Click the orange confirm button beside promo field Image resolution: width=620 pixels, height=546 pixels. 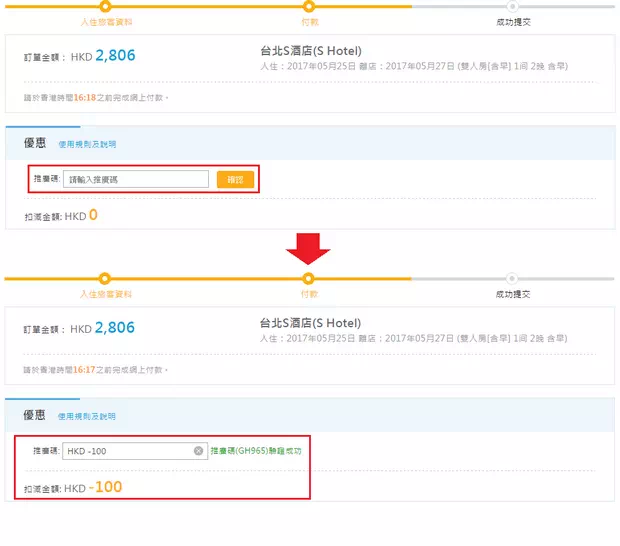(235, 179)
